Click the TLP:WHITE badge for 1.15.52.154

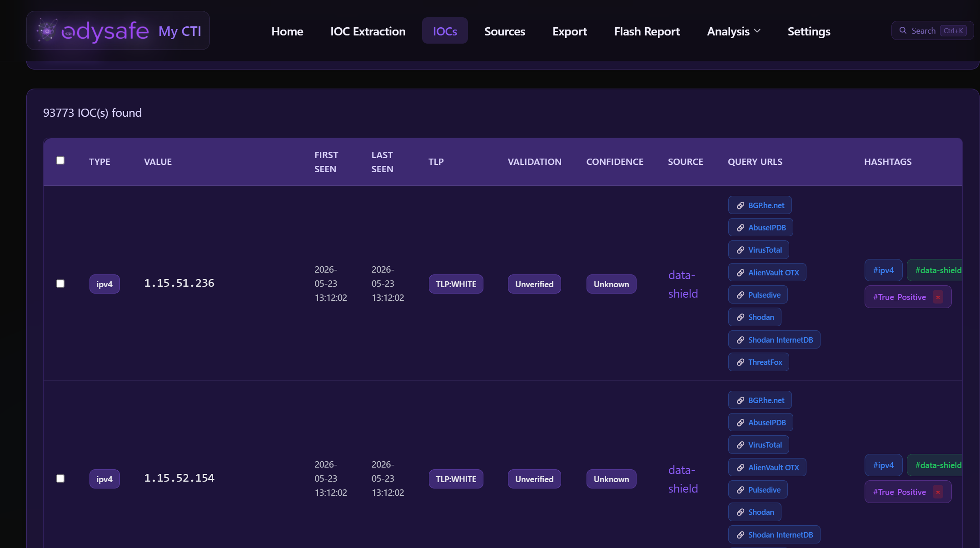pyautogui.click(x=456, y=479)
